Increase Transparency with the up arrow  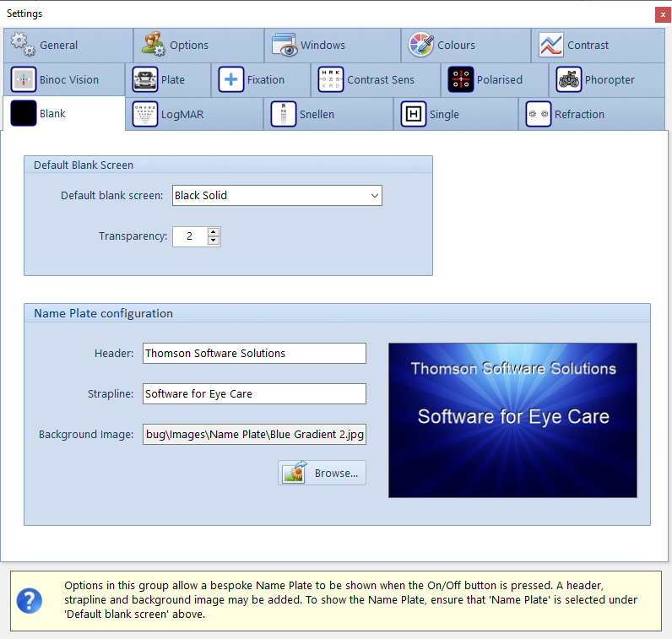click(x=214, y=232)
